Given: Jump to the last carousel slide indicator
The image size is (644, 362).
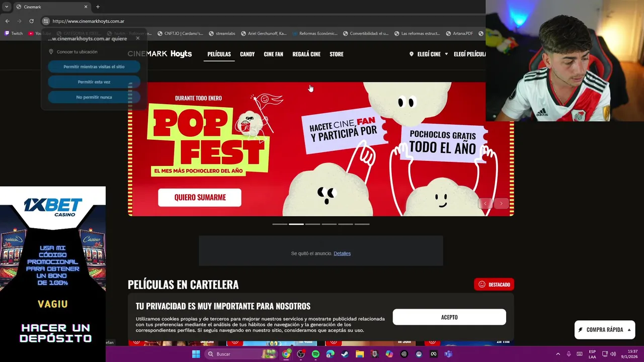Looking at the screenshot, I should coord(362,224).
